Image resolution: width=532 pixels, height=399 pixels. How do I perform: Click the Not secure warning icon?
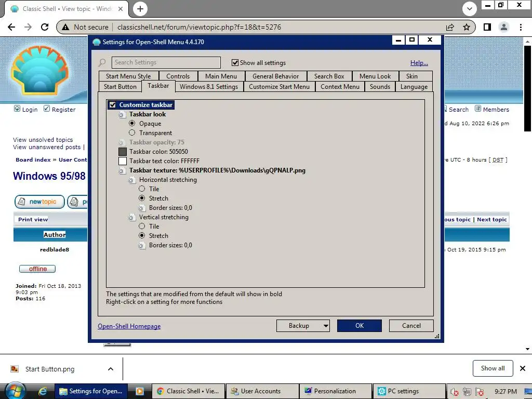pyautogui.click(x=65, y=27)
